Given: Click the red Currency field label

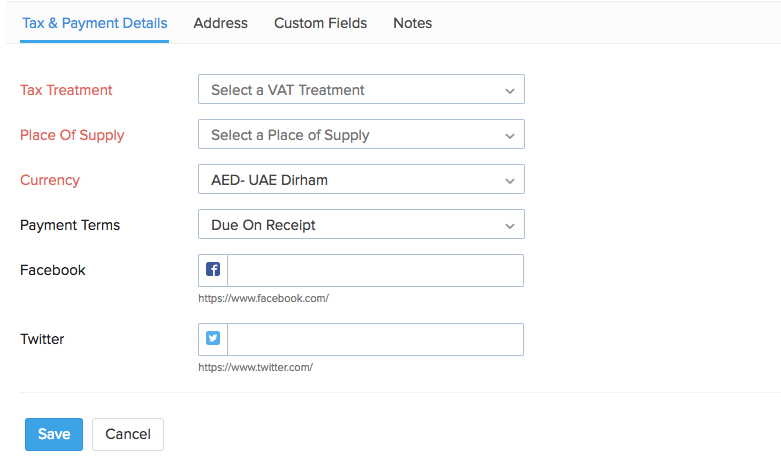Looking at the screenshot, I should point(50,180).
